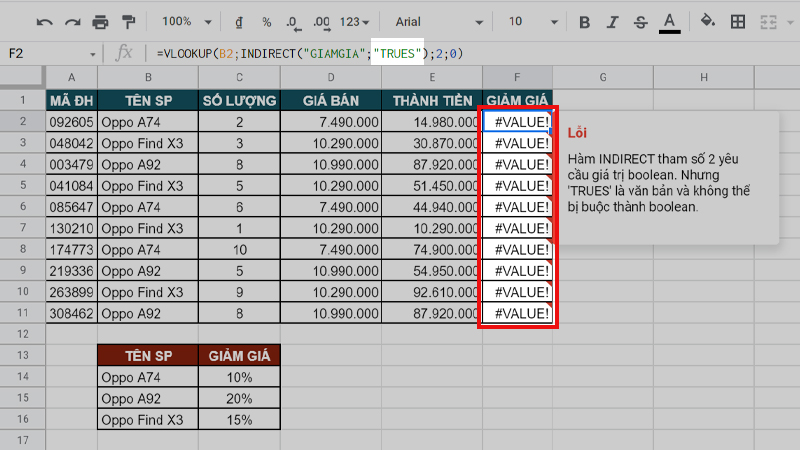Click the merge cells icon

click(768, 22)
